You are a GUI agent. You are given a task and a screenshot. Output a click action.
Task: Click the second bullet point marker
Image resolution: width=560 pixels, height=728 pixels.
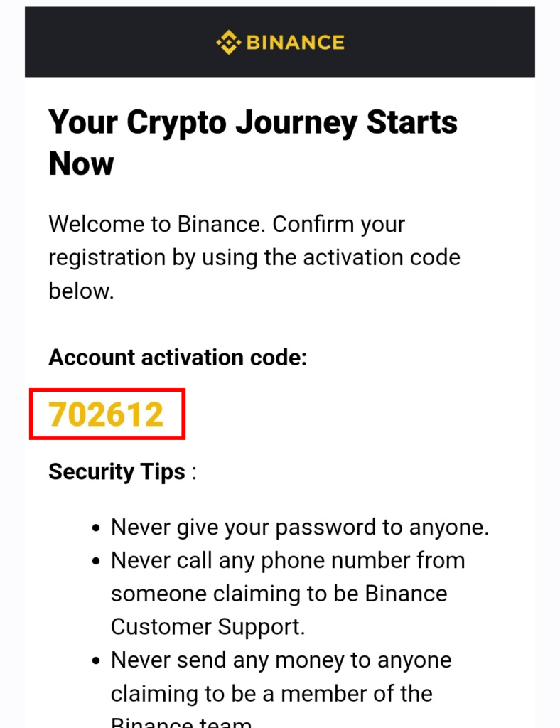tap(96, 562)
